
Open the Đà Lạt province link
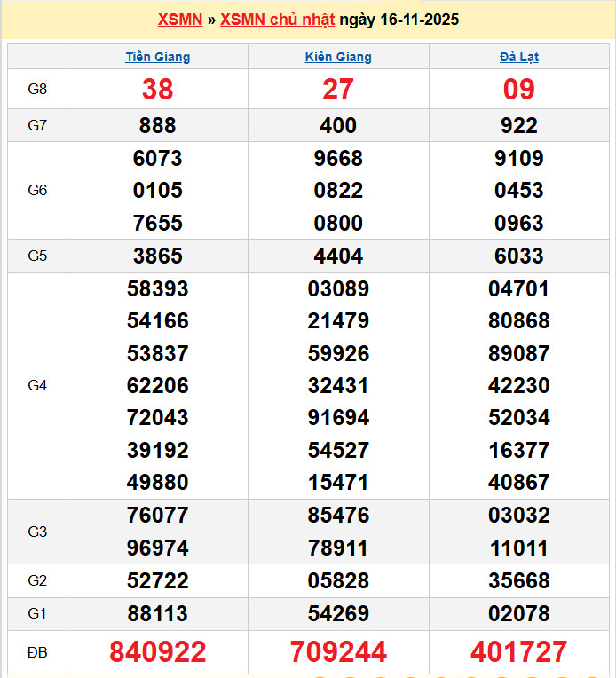coord(519,57)
